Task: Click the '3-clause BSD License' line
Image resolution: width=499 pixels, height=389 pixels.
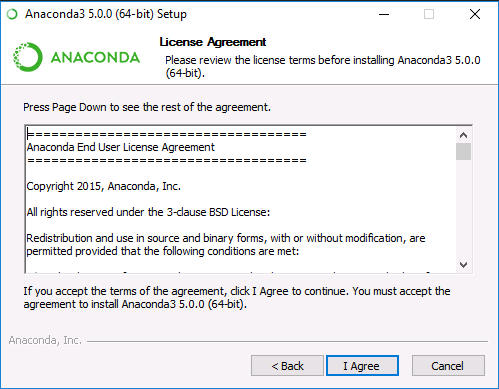Action: pos(148,212)
